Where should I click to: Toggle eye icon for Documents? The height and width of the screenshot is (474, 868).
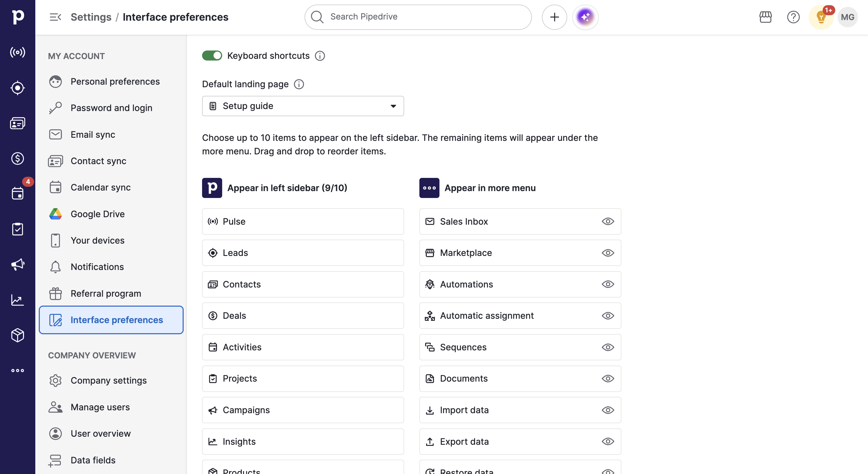pos(608,379)
